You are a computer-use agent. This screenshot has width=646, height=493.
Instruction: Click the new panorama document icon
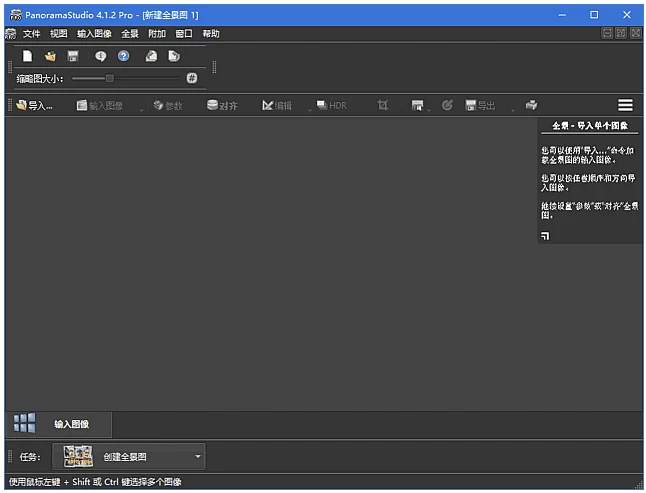(28, 56)
